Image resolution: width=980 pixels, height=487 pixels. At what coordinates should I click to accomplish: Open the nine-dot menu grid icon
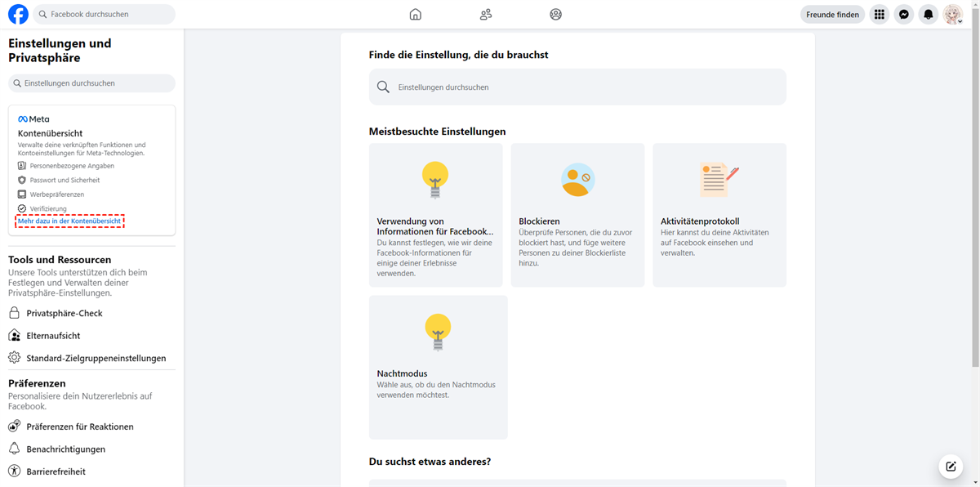(x=879, y=14)
